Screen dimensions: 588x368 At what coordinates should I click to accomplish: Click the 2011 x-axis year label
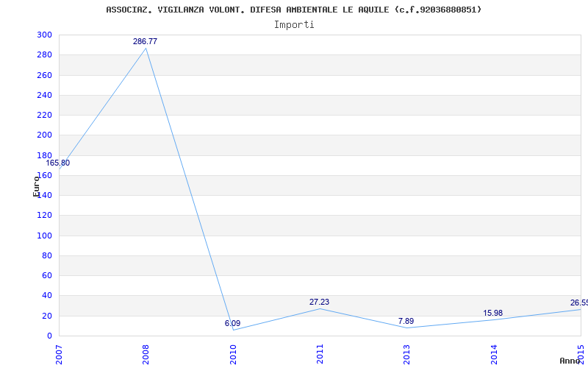point(320,355)
